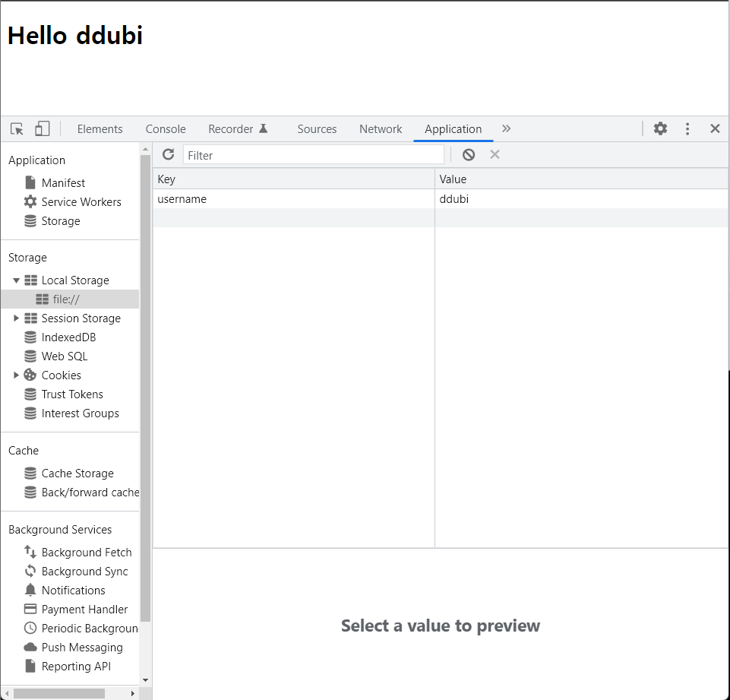Select the ddubi value cell
730x700 pixels.
[581, 199]
